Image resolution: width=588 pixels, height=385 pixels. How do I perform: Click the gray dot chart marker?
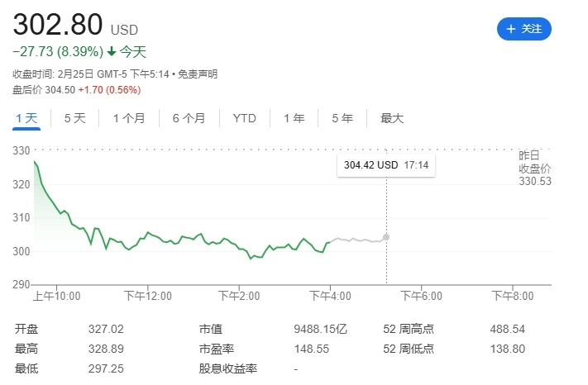tap(386, 237)
